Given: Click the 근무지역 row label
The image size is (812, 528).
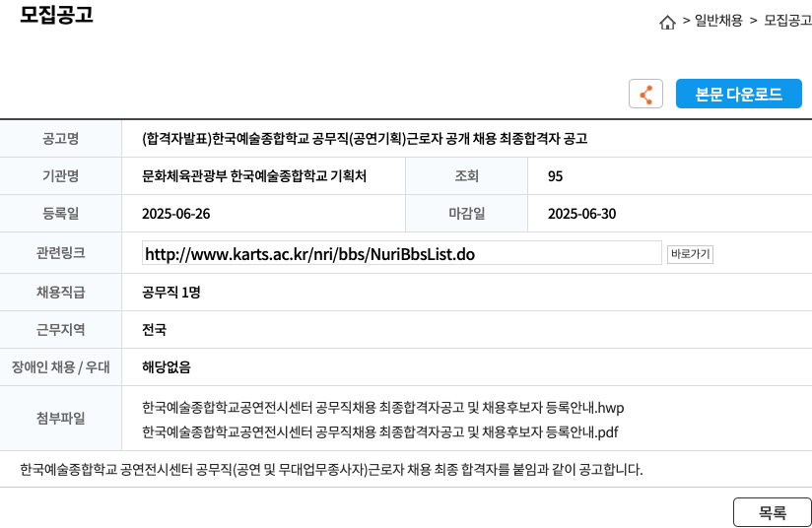Looking at the screenshot, I should pyautogui.click(x=60, y=330).
